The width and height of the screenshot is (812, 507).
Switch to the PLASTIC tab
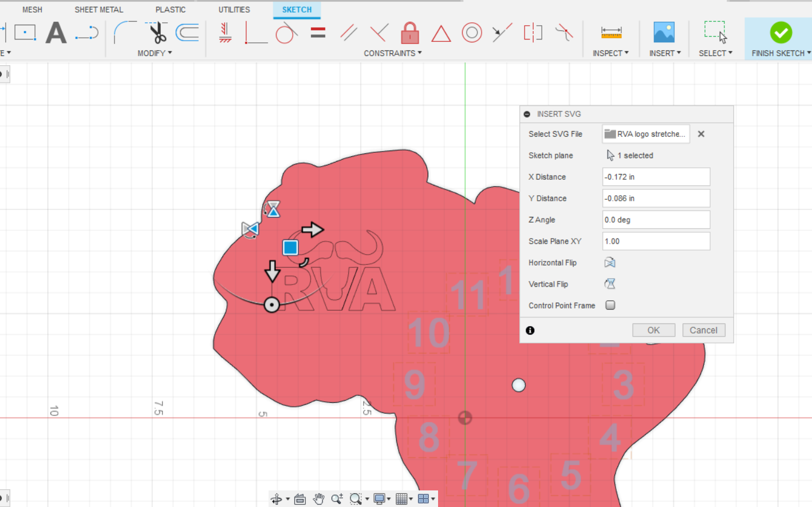click(171, 10)
